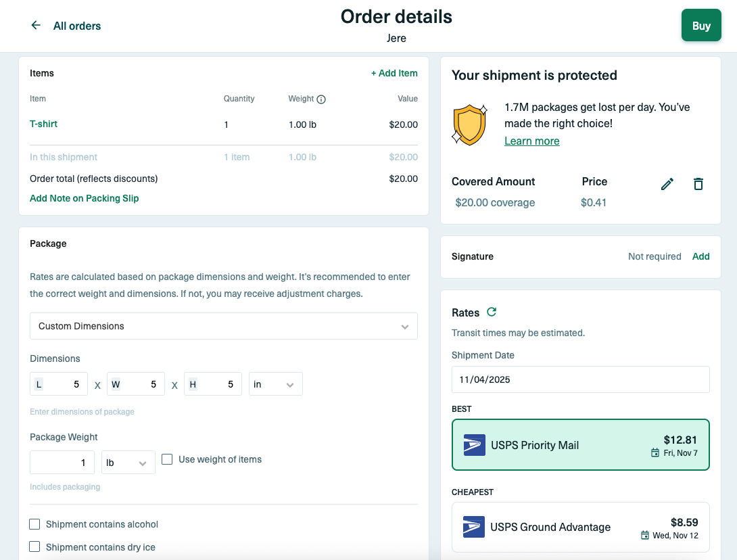737x560 pixels.
Task: Check Use weight of items
Action: (167, 459)
